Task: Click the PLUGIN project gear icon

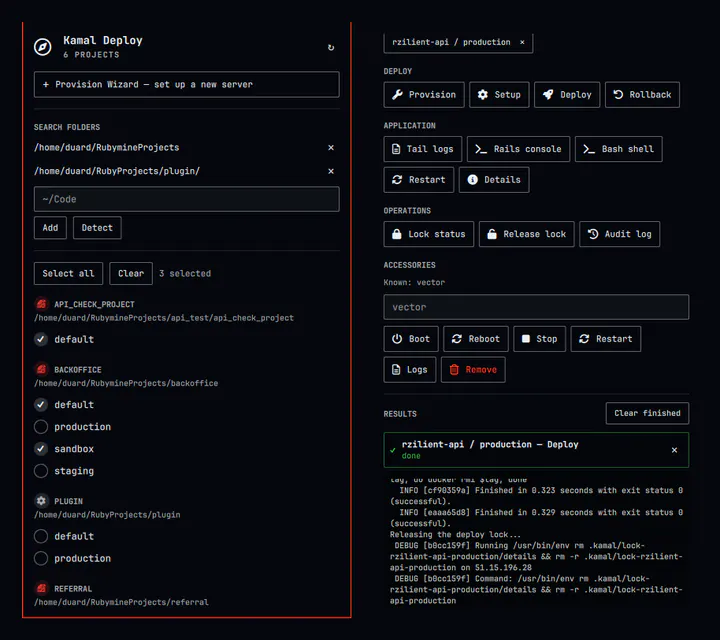Action: click(41, 501)
